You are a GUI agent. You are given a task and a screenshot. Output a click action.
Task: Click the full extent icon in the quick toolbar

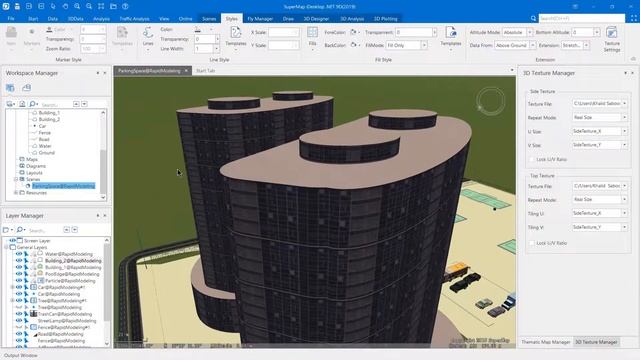coord(101,7)
